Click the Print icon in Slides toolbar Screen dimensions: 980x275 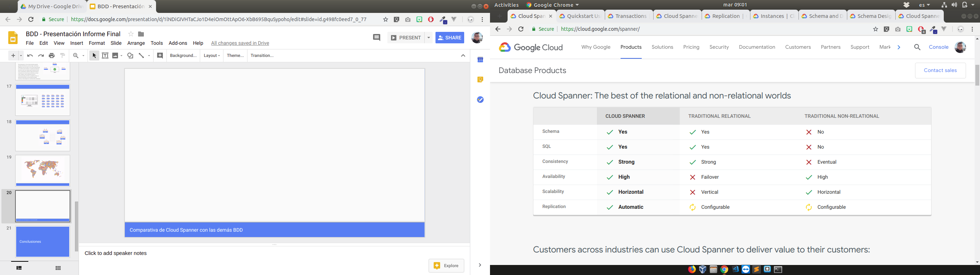52,56
